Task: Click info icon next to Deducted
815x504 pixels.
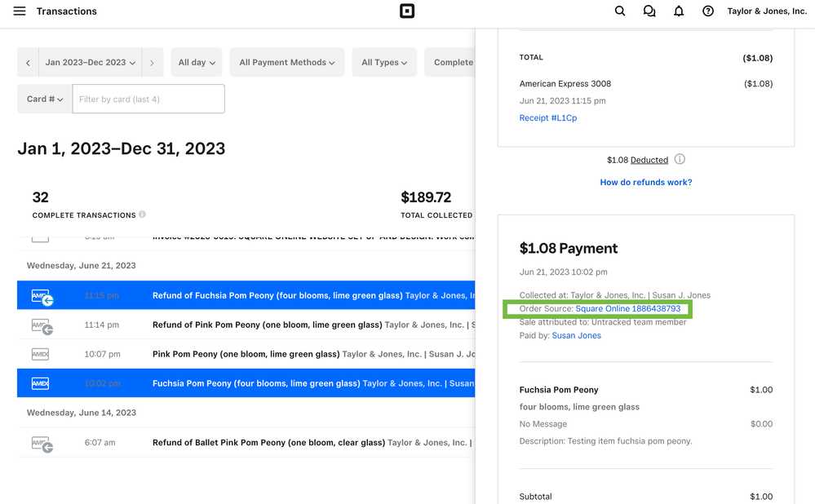Action: pos(680,159)
